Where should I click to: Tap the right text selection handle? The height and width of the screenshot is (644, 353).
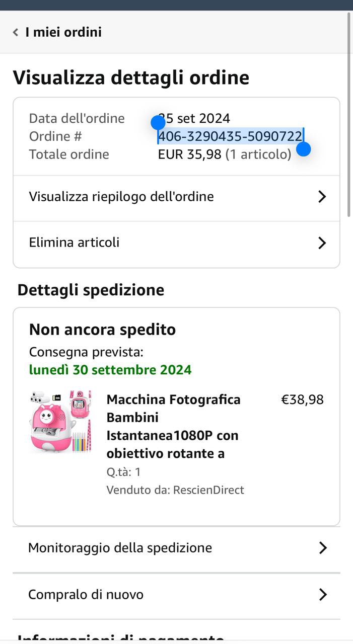[303, 149]
